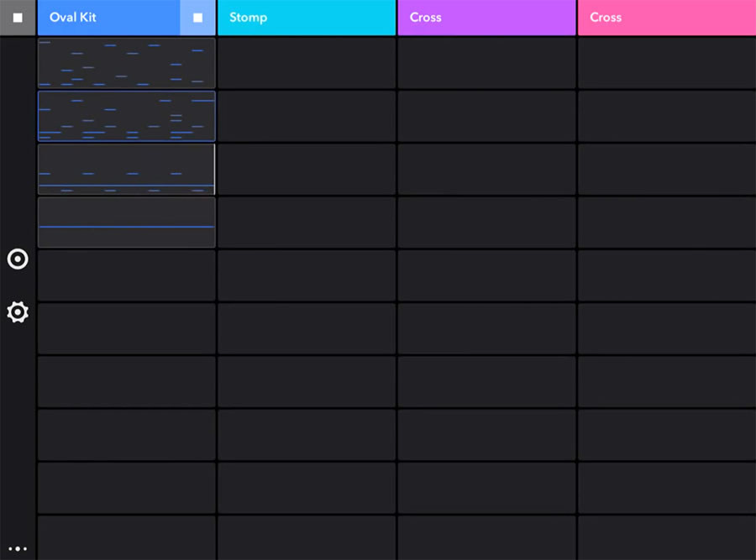Image resolution: width=756 pixels, height=560 pixels.
Task: Click the fourth empty pink Cross slot
Action: click(667, 222)
